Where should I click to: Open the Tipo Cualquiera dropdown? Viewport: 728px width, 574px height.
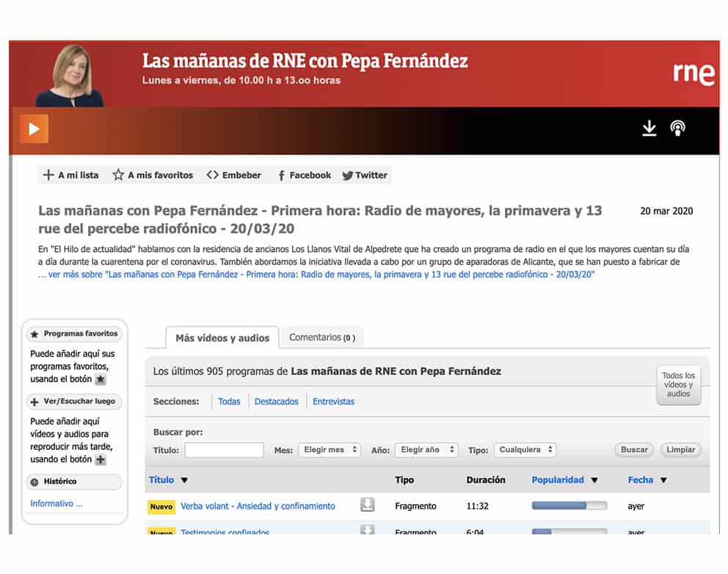525,450
